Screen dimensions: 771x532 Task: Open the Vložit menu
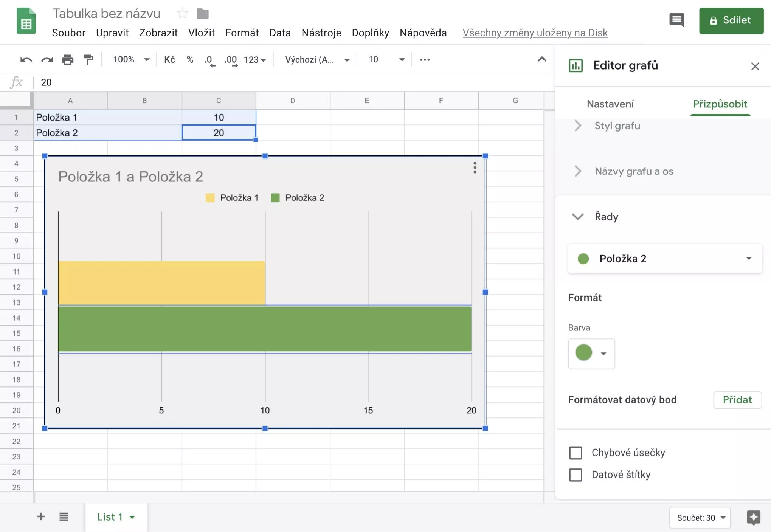pos(202,33)
